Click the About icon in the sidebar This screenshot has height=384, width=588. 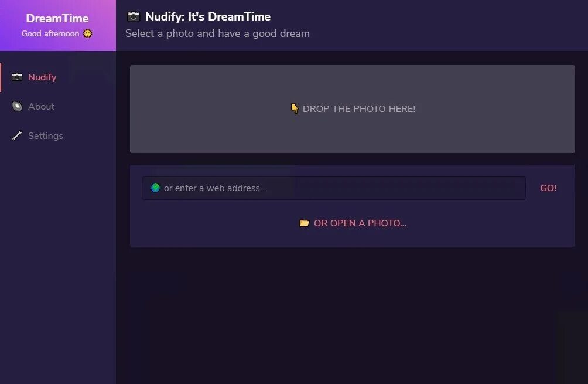click(x=17, y=106)
